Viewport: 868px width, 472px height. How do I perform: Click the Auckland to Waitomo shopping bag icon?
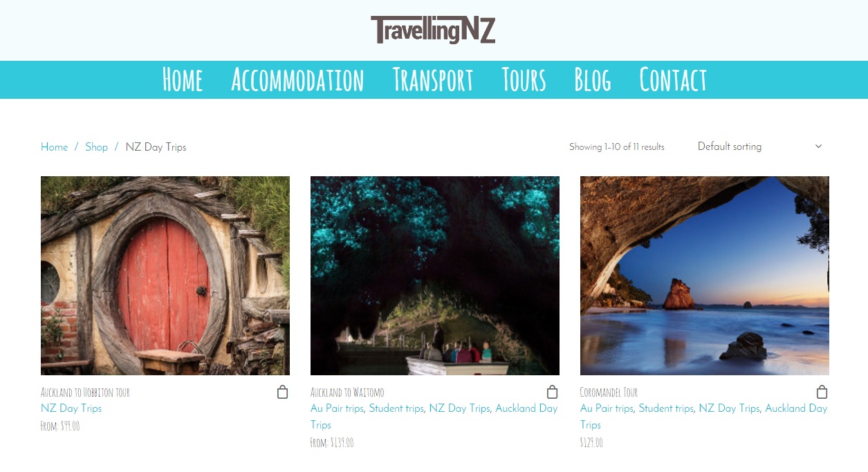pos(552,392)
